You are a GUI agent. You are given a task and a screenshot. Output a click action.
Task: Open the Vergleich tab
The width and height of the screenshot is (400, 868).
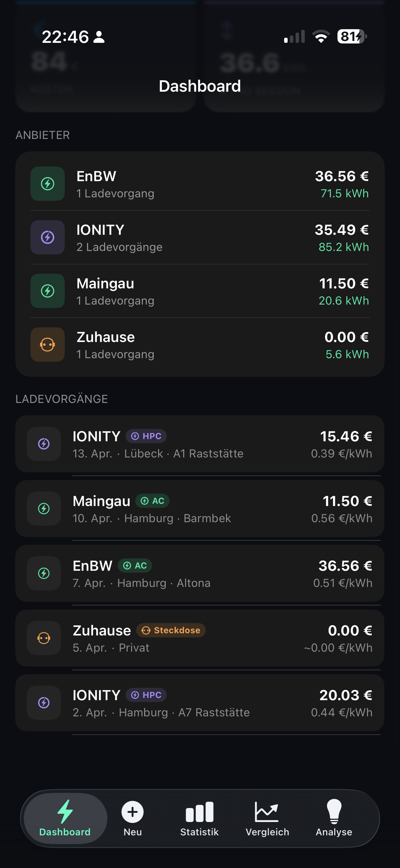pyautogui.click(x=267, y=818)
